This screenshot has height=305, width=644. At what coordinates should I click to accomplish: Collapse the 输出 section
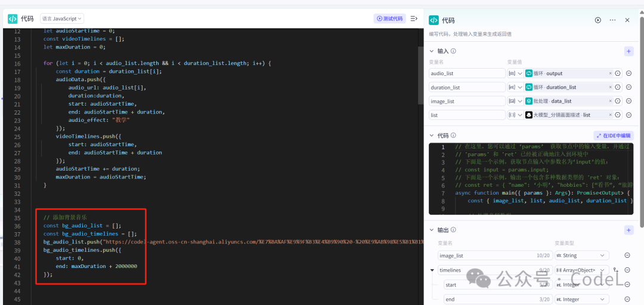pos(431,230)
